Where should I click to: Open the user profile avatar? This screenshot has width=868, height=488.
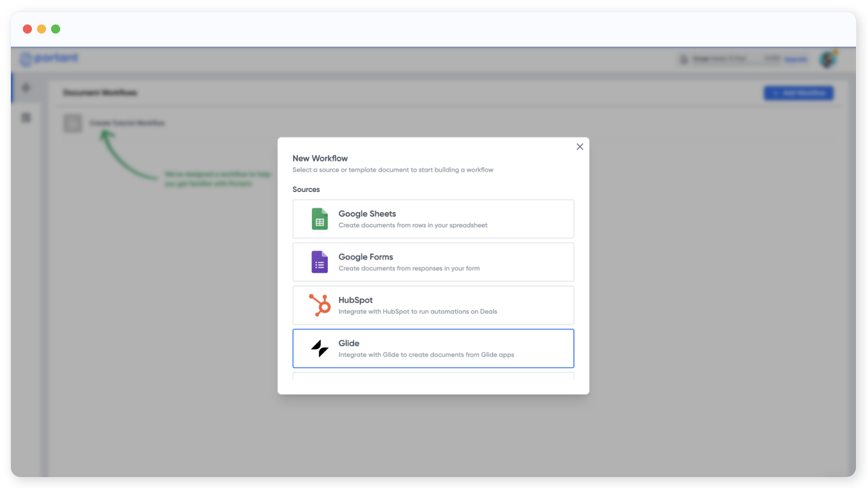(x=828, y=59)
